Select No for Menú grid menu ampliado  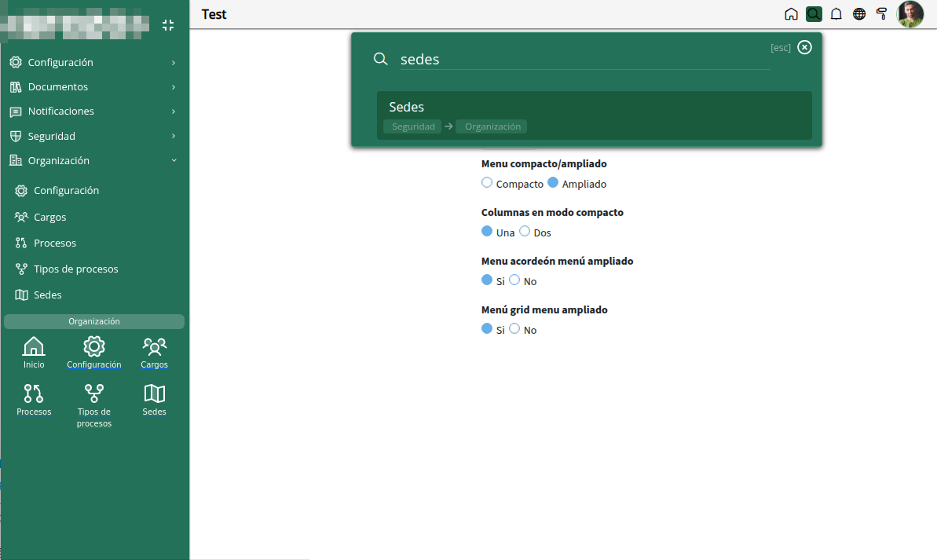[514, 329]
